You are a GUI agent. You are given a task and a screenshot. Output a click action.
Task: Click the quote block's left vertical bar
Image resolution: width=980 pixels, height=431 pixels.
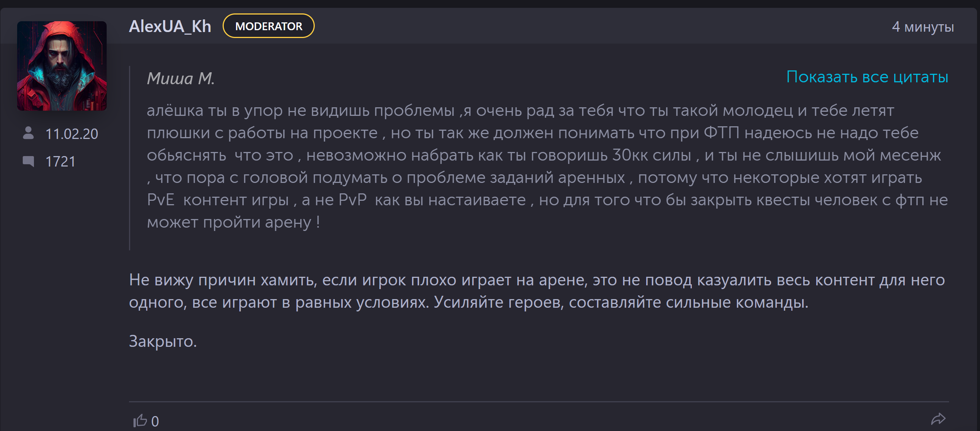(130, 158)
